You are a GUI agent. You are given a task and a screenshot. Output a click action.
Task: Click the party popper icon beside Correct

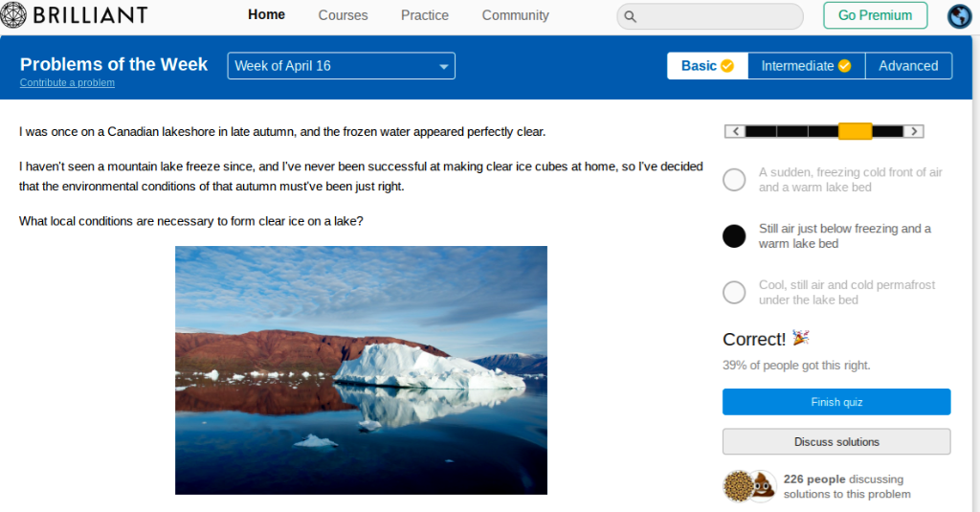tap(801, 338)
